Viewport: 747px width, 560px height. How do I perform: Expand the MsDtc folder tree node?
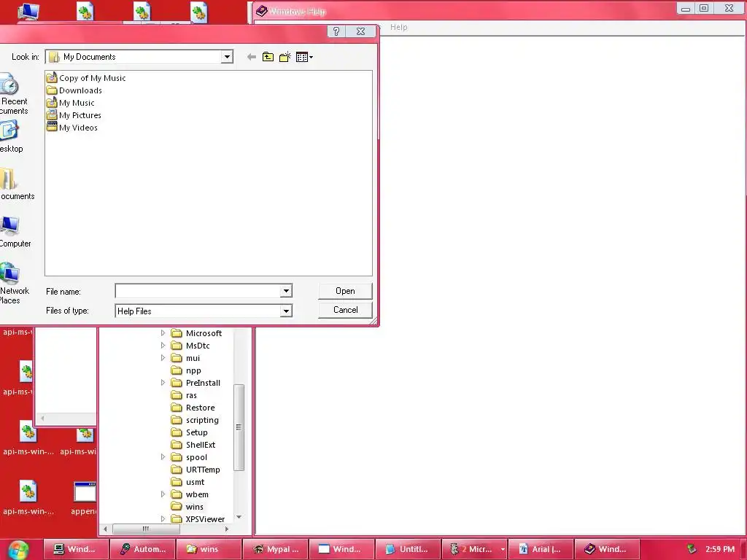coord(163,345)
